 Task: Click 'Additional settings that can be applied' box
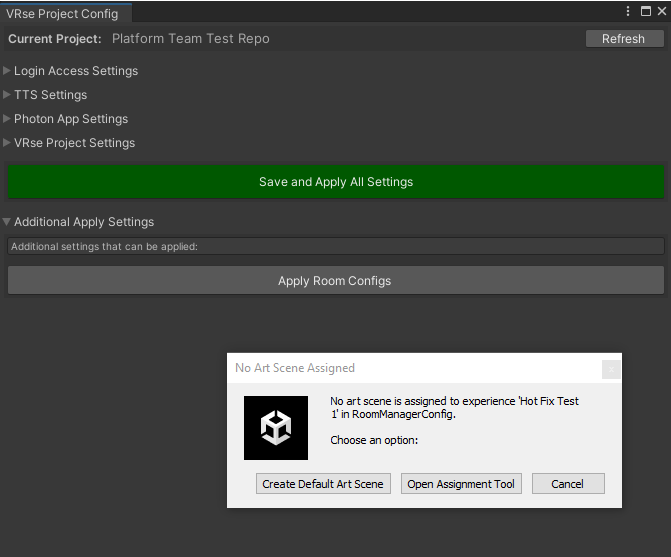pos(336,246)
